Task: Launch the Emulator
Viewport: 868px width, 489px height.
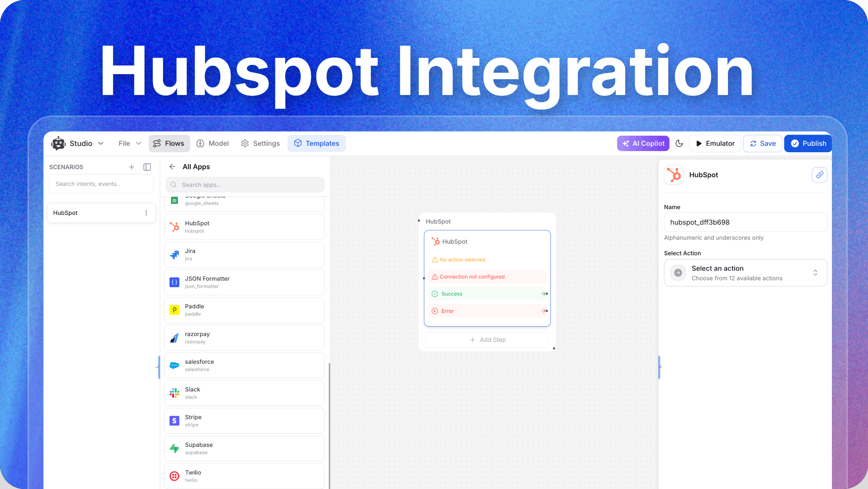Action: (x=715, y=143)
